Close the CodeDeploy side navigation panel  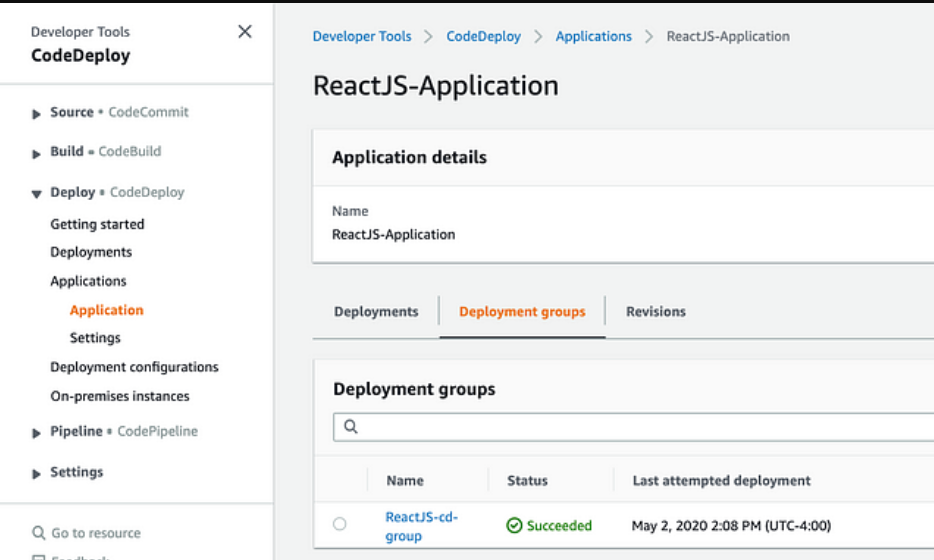coord(245,32)
